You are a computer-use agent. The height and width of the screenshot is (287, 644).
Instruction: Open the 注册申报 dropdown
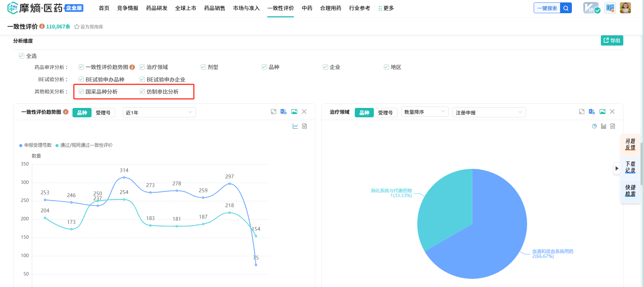489,112
